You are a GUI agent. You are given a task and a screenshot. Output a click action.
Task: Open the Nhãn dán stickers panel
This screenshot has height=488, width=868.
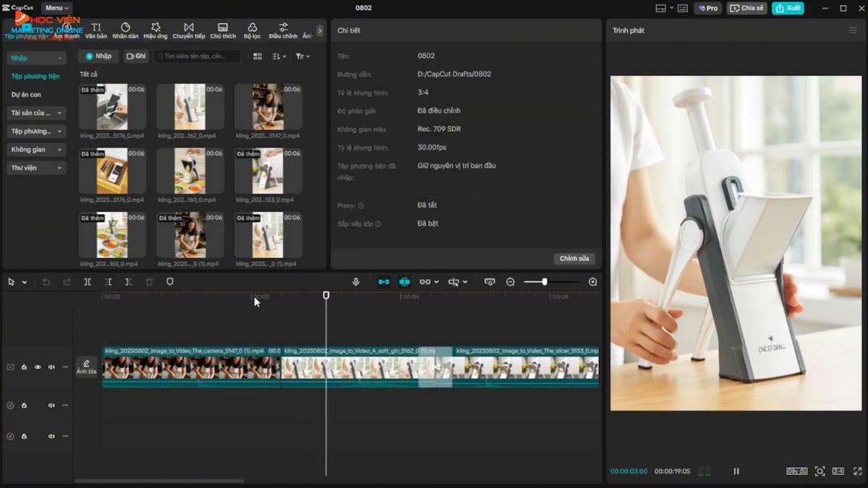pyautogui.click(x=125, y=30)
